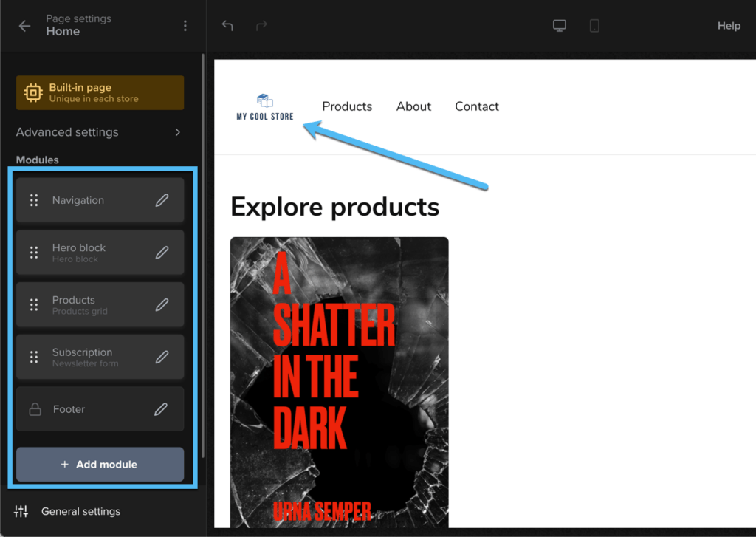This screenshot has height=537, width=756.
Task: Click the Built-in page chip icon
Action: (x=33, y=92)
